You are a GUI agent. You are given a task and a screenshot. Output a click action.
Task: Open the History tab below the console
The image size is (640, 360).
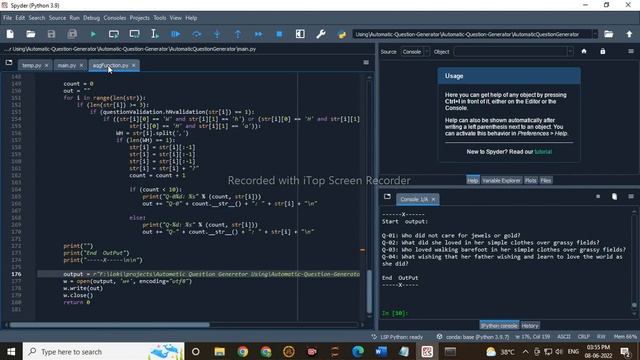530,326
